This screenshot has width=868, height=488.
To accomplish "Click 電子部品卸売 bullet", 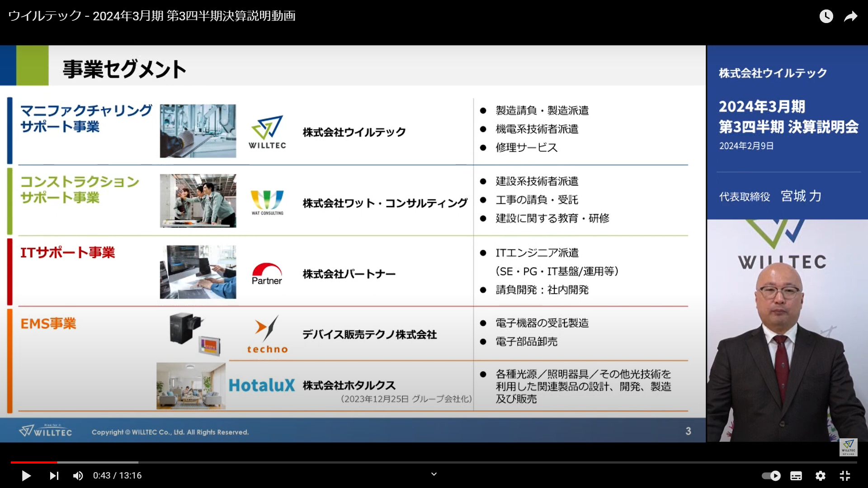I will click(527, 342).
